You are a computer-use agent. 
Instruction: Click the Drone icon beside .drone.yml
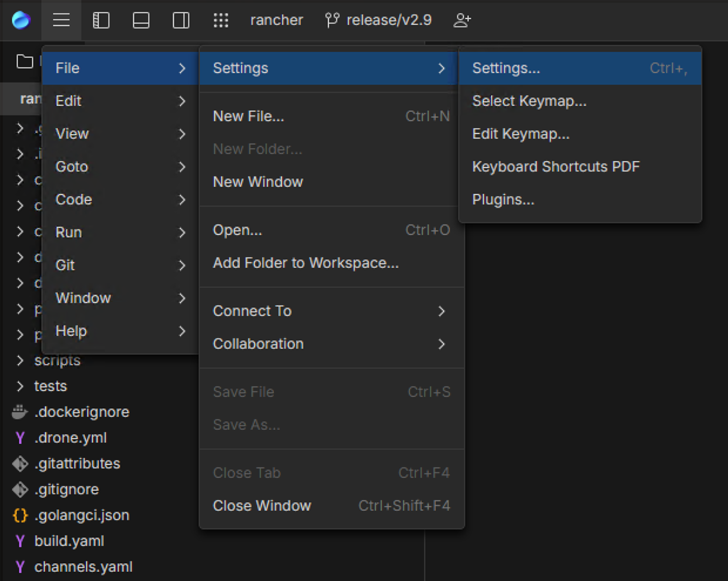click(19, 437)
